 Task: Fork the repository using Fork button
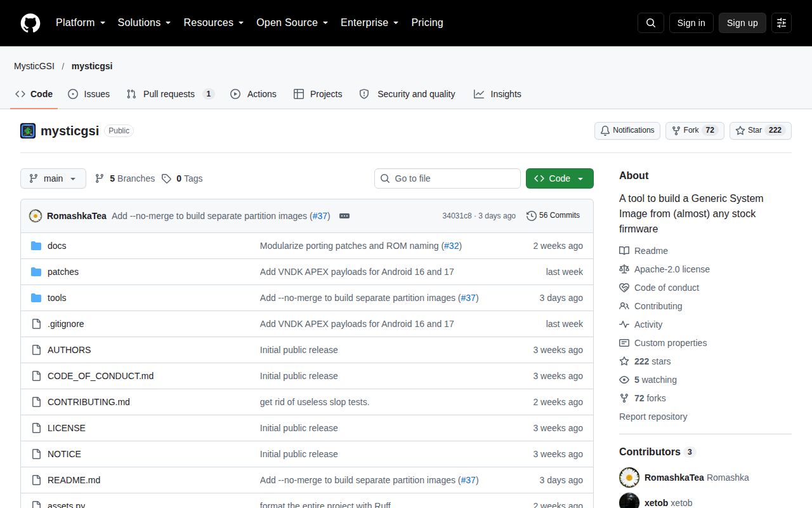[695, 130]
